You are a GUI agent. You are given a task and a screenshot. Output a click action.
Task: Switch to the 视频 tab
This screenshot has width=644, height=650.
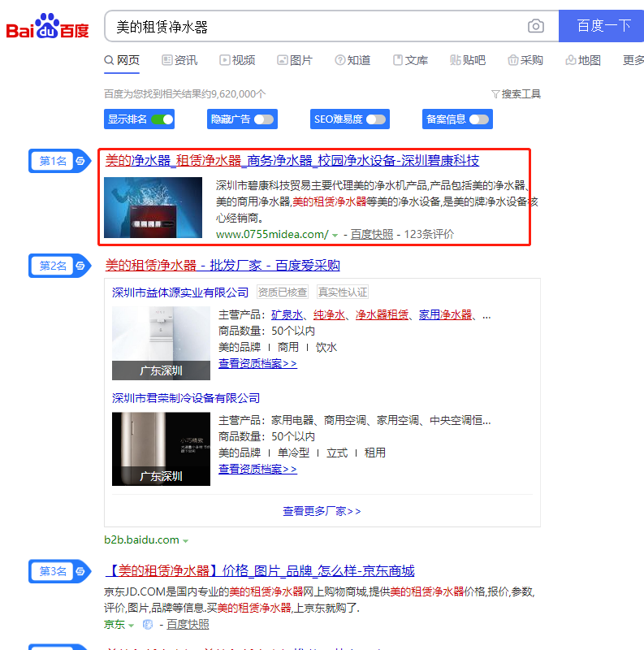(x=237, y=60)
